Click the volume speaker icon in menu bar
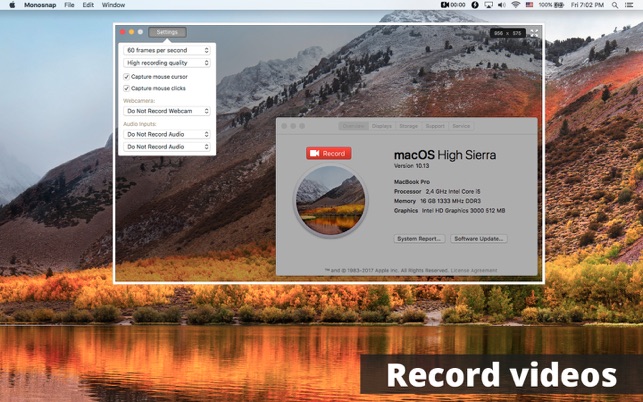Viewport: 643px width, 402px height. point(501,5)
